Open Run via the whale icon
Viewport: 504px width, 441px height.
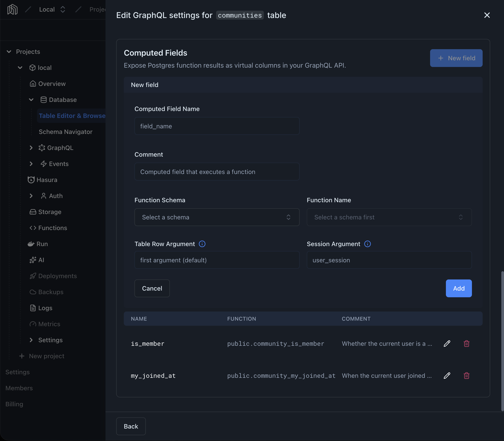(31, 244)
